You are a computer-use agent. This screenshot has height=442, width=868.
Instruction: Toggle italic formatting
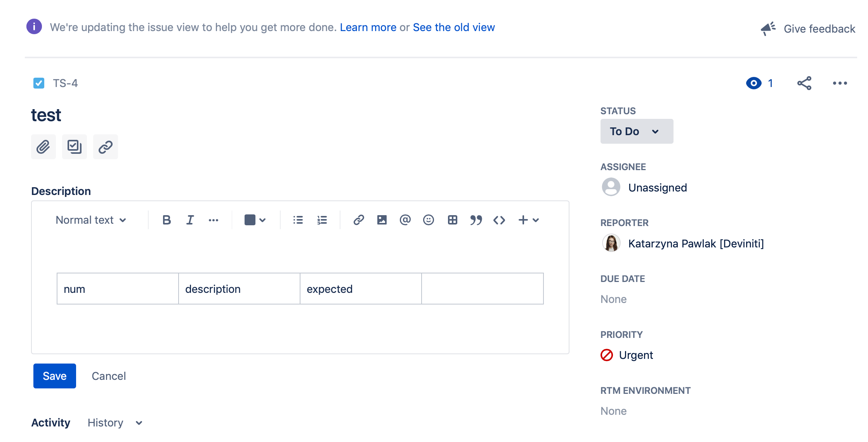click(190, 220)
